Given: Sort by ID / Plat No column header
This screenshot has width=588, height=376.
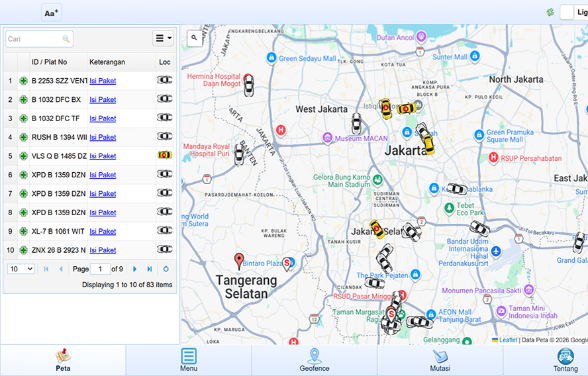Looking at the screenshot, I should click(58, 62).
